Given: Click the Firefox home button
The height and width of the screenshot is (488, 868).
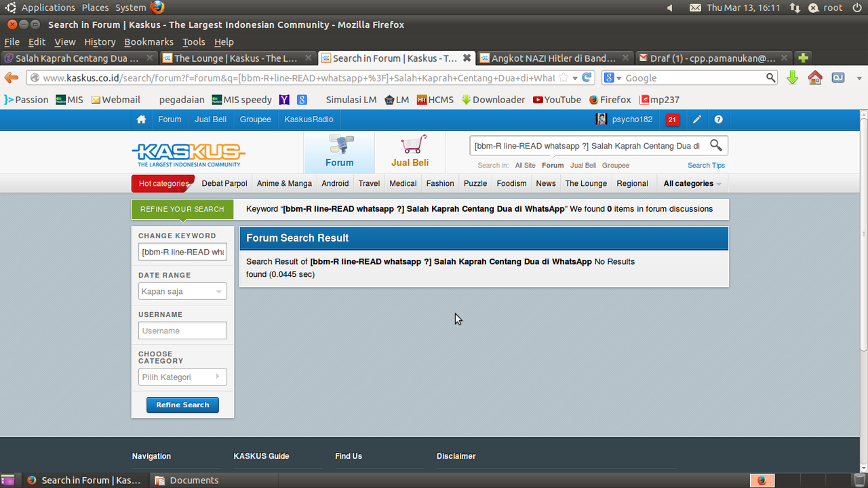Looking at the screenshot, I should pyautogui.click(x=815, y=77).
